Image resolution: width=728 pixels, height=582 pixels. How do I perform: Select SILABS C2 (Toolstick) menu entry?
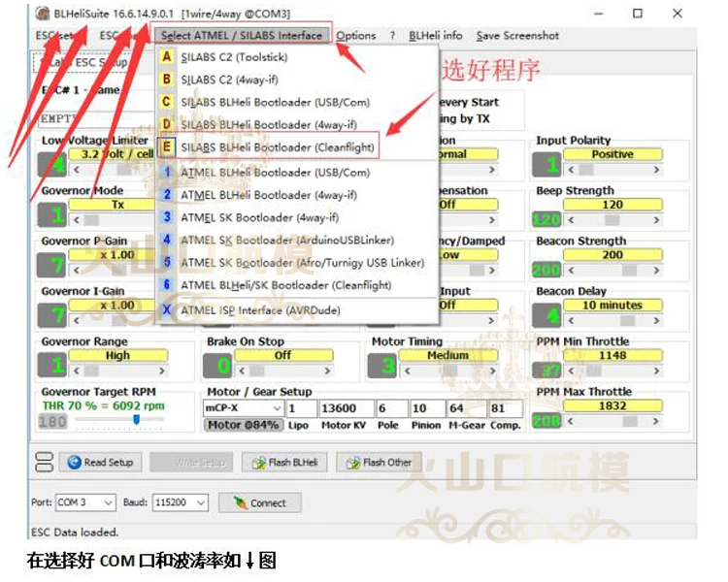(x=234, y=57)
